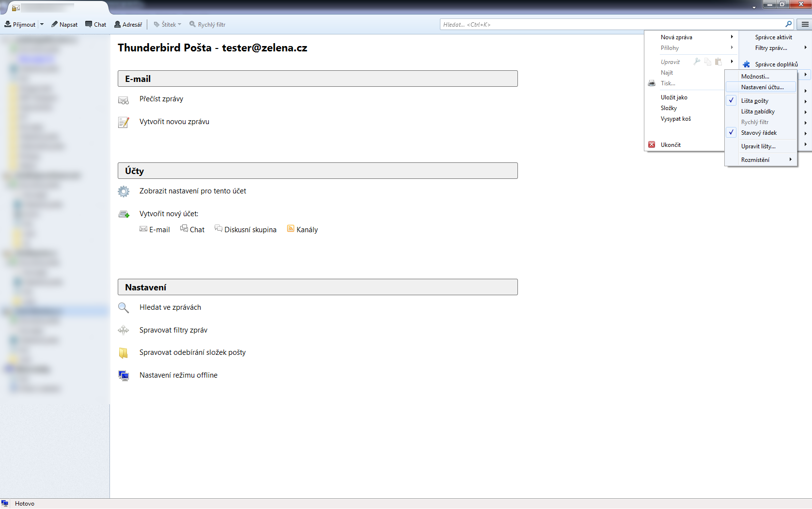812x509 pixels.
Task: Click the printer icon next to Tisk
Action: (652, 83)
